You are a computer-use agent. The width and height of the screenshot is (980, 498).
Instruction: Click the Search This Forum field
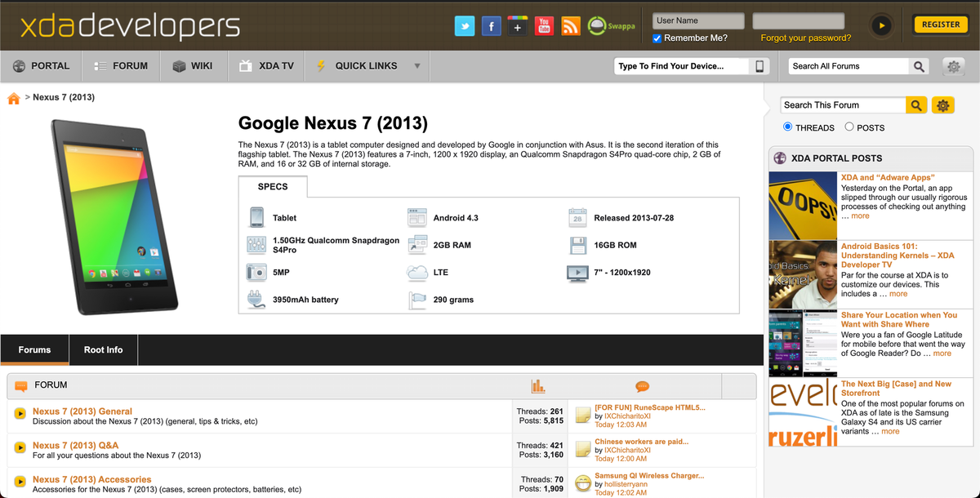click(x=843, y=105)
